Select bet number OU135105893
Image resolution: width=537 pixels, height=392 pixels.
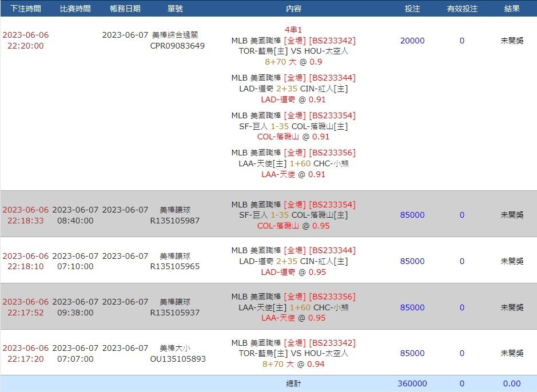[x=178, y=359]
